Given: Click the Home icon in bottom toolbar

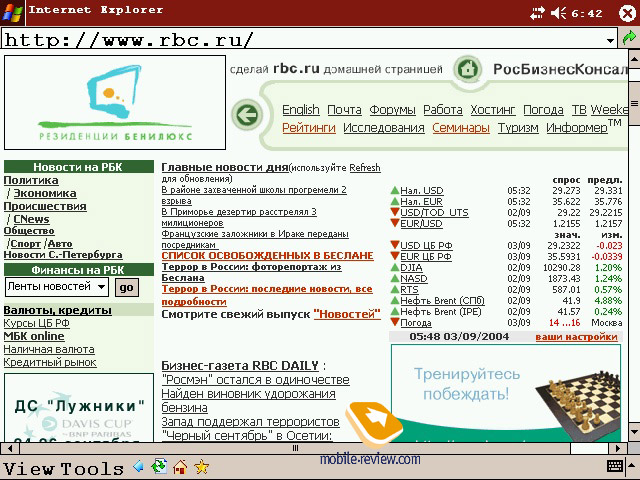Looking at the screenshot, I should click(180, 466).
